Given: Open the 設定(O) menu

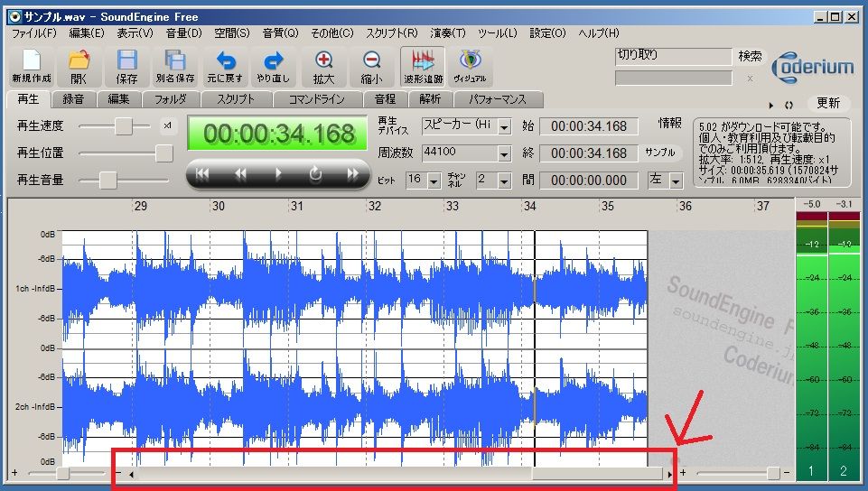Looking at the screenshot, I should point(547,33).
